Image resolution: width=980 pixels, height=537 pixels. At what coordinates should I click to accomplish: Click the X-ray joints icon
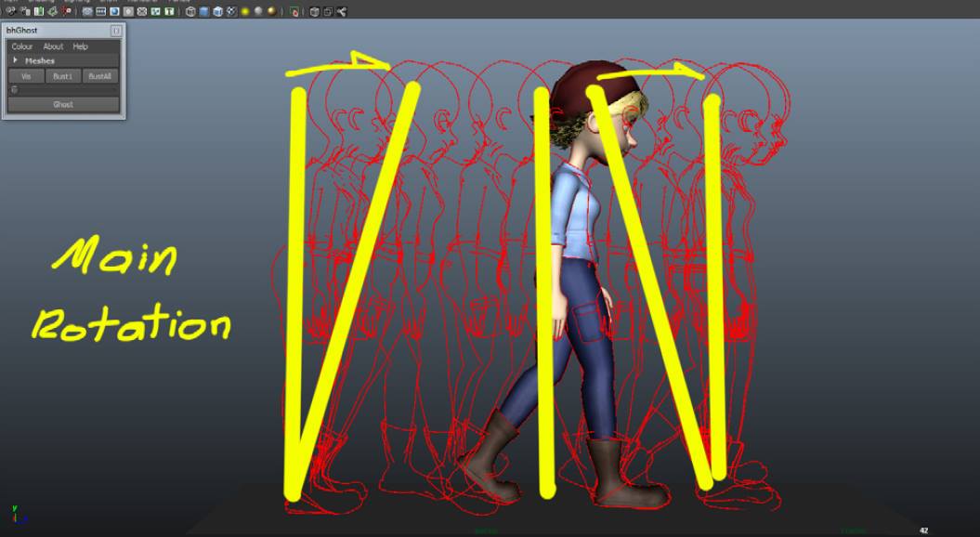(341, 12)
